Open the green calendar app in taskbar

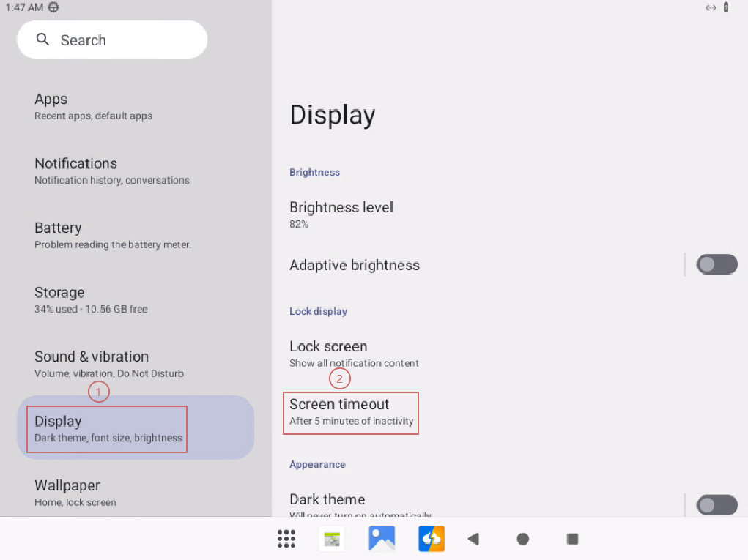(332, 540)
